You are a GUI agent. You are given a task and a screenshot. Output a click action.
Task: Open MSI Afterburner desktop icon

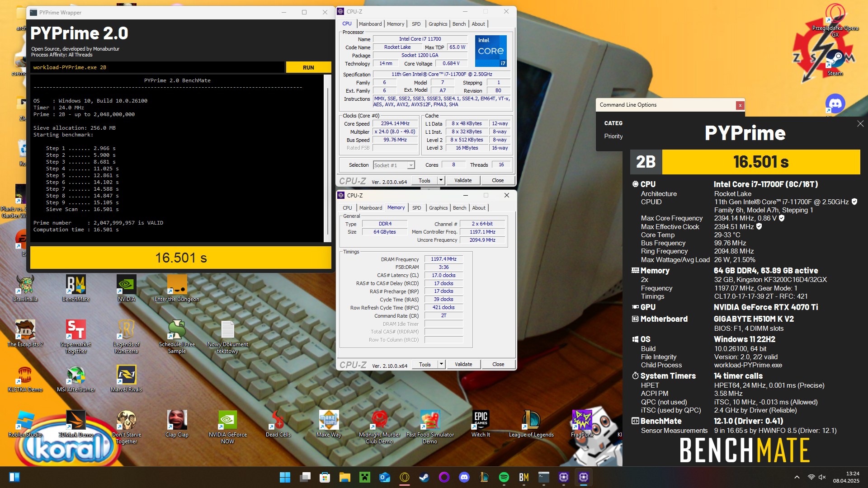pos(76,379)
